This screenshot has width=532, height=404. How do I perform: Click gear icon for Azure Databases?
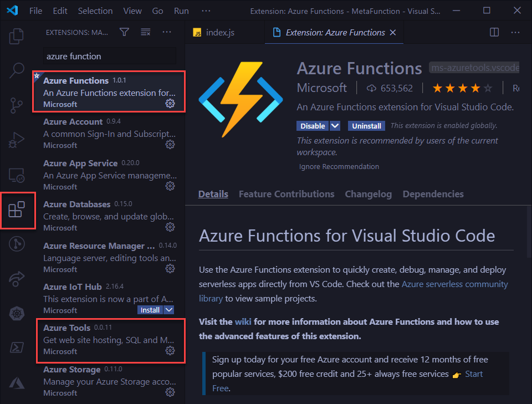[170, 227]
